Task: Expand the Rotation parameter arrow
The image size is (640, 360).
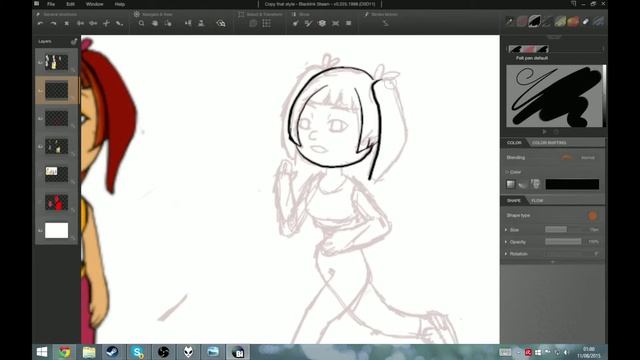Action: 506,254
